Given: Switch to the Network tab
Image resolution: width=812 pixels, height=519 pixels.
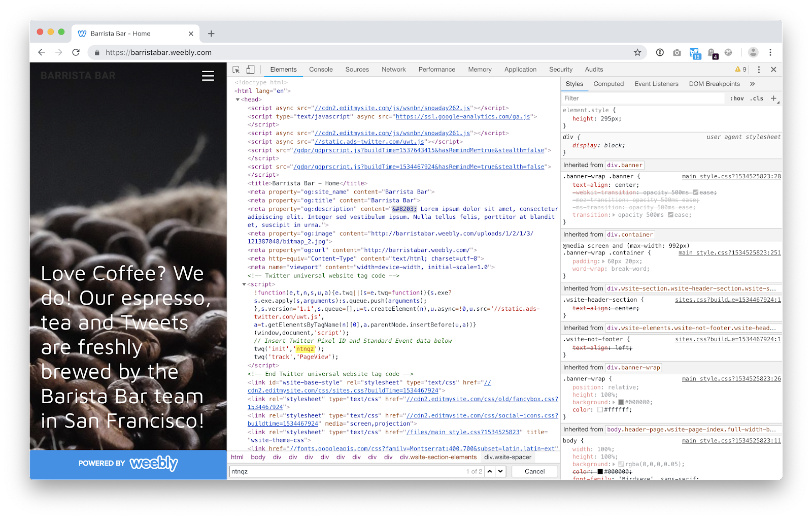Looking at the screenshot, I should (x=394, y=70).
